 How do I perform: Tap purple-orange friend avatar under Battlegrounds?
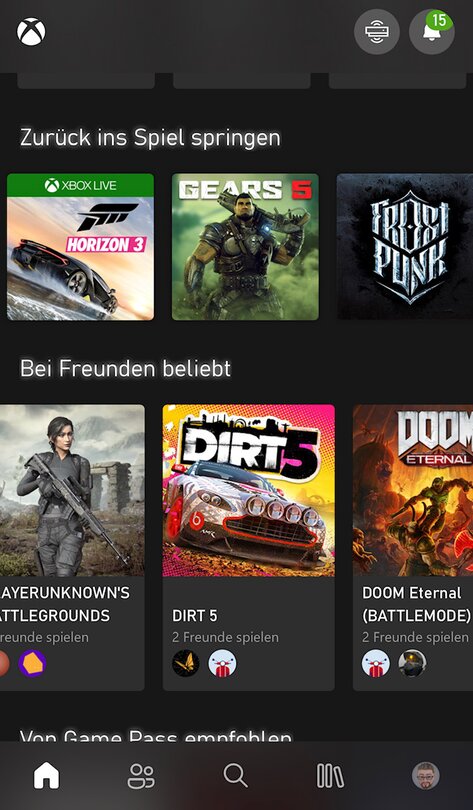click(33, 663)
